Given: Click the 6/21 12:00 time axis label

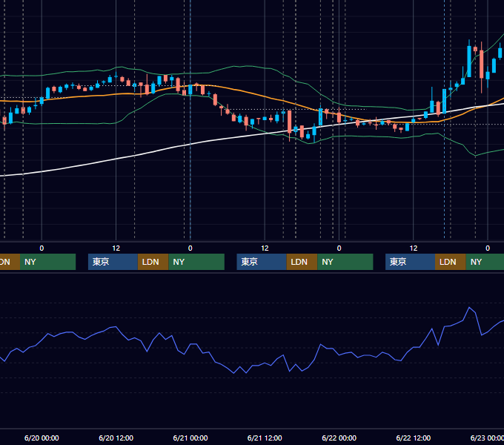Looking at the screenshot, I should point(265,438).
